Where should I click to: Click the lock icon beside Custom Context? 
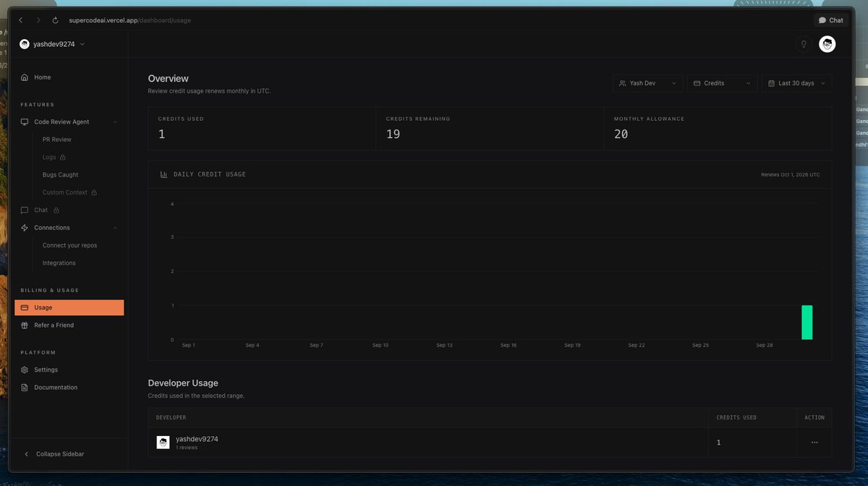tap(94, 192)
